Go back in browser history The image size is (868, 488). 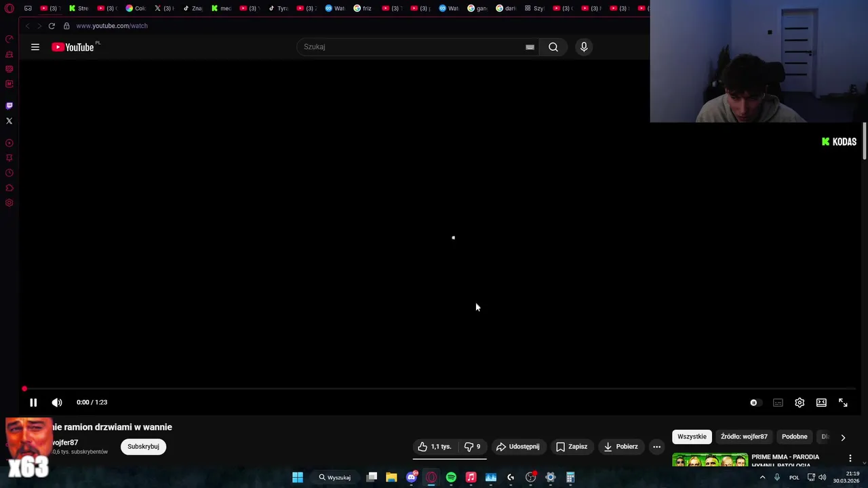tap(27, 26)
